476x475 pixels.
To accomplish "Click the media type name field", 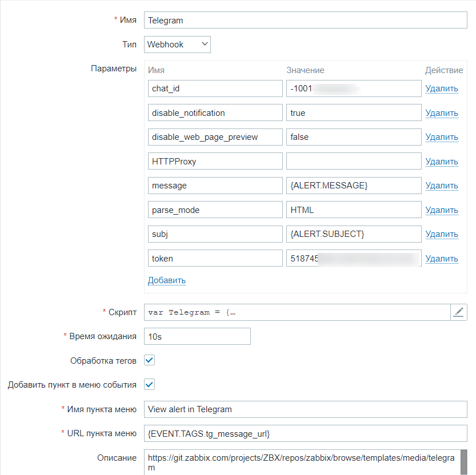I will pyautogui.click(x=305, y=20).
